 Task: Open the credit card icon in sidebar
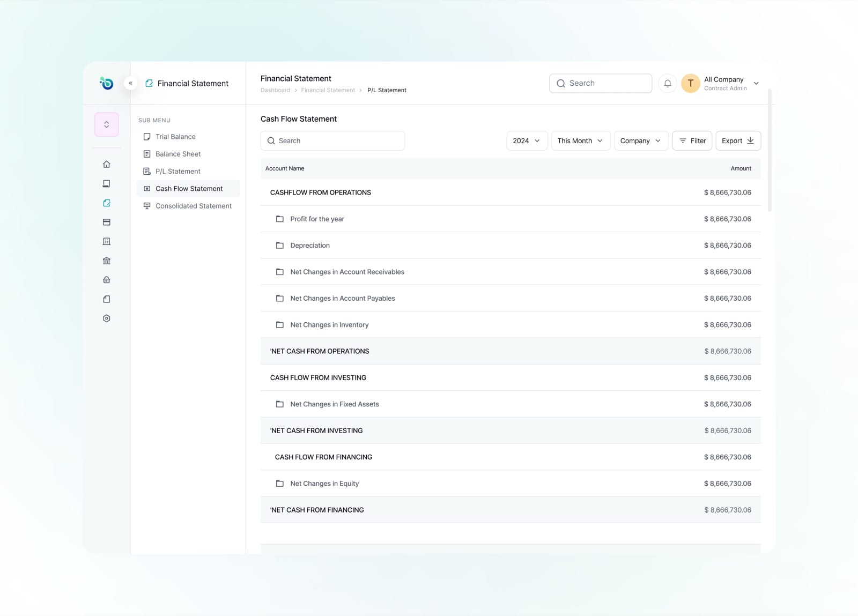click(x=107, y=222)
